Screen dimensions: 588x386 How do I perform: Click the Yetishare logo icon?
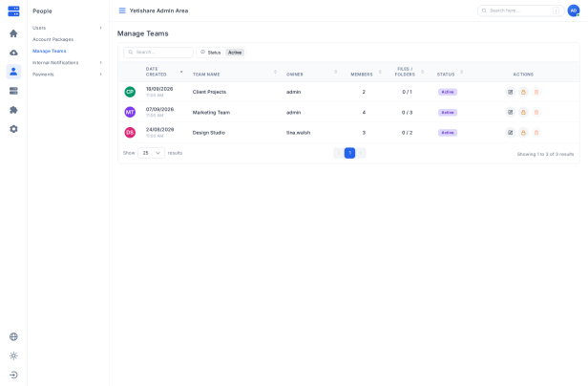coord(13,11)
